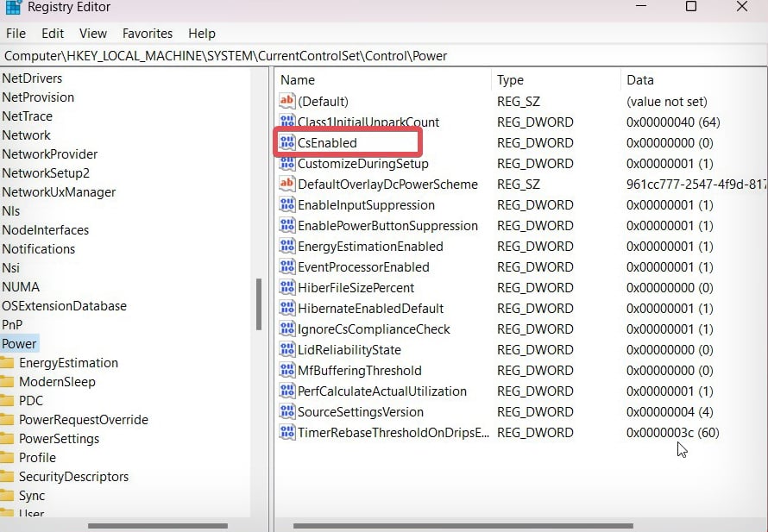Screen dimensions: 768x532
Task: Click the tree pane vertical scrollbar thumb
Action: (x=259, y=304)
